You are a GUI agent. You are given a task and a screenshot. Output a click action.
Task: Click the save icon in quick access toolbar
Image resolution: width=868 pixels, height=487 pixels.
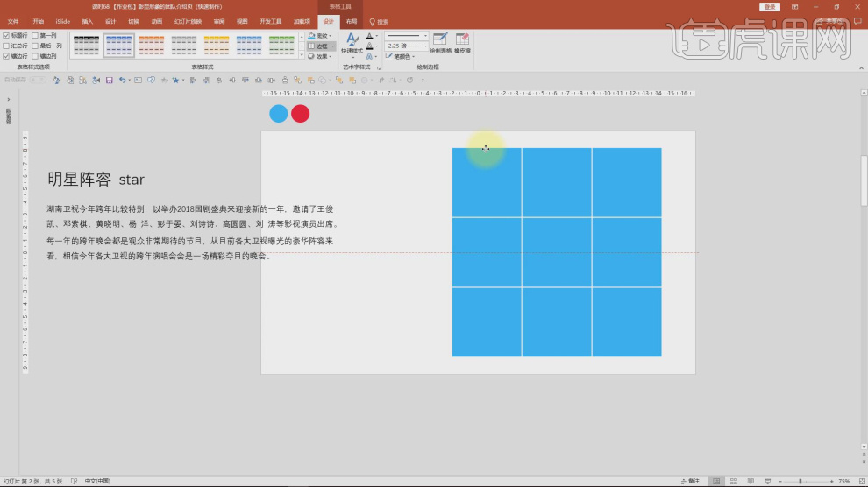point(109,81)
